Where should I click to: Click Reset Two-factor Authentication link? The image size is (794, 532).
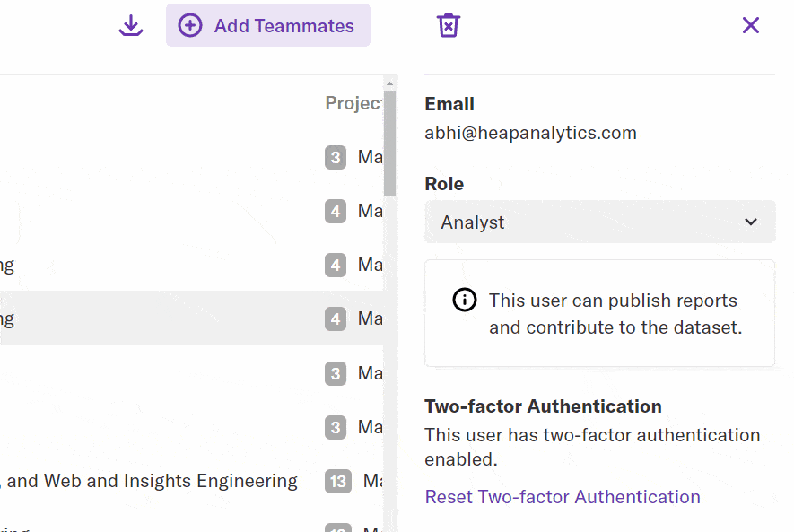[562, 497]
